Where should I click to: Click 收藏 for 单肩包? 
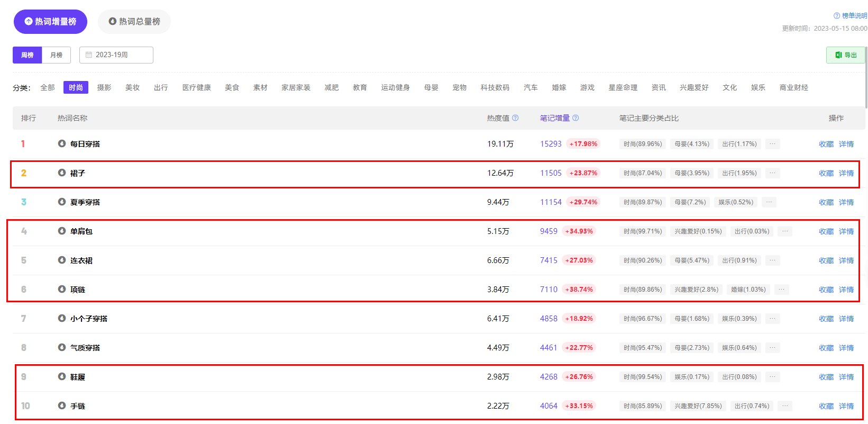(826, 231)
